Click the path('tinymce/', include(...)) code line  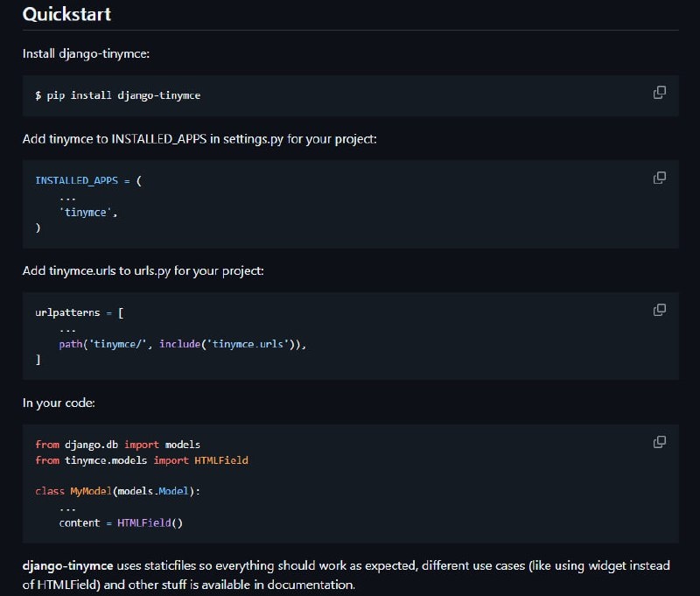point(183,344)
